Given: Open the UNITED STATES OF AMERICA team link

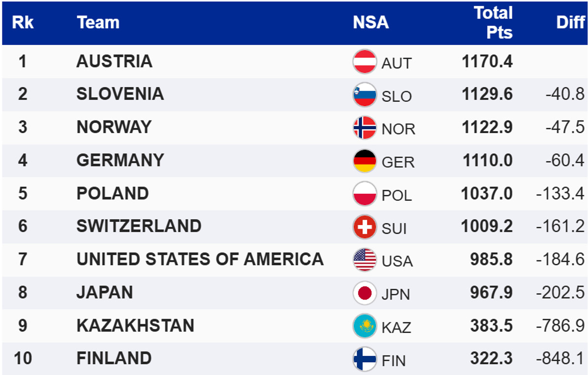Looking at the screenshot, I should pos(200,259).
